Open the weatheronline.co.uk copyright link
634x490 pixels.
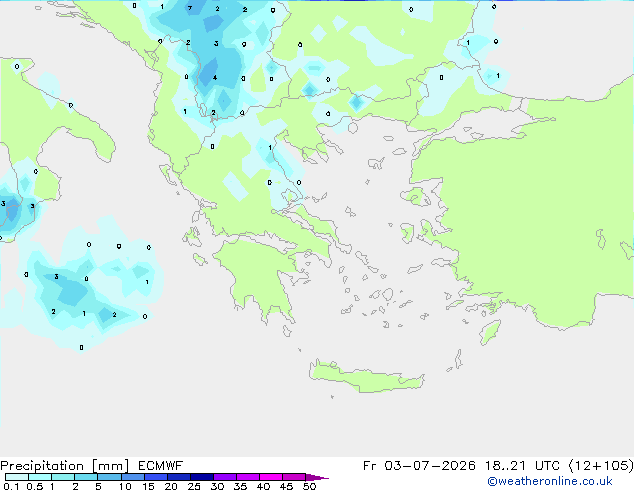[549, 481]
